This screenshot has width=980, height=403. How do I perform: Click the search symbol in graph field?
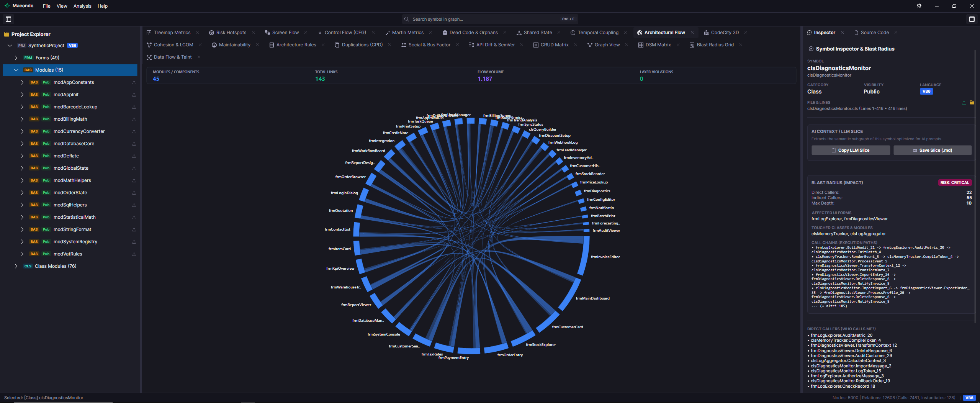point(490,19)
